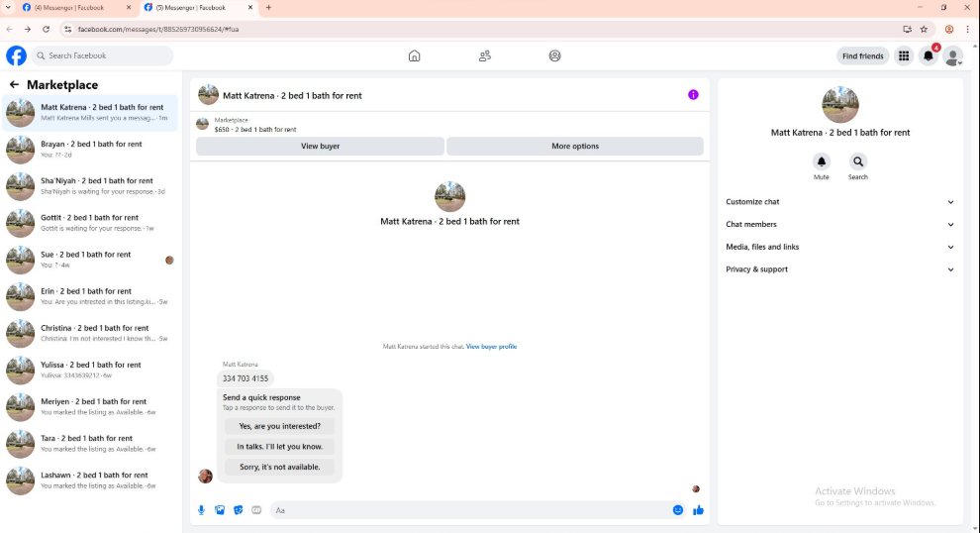Expand the Privacy & support section
Viewport: 980px width, 533px height.
(x=840, y=269)
